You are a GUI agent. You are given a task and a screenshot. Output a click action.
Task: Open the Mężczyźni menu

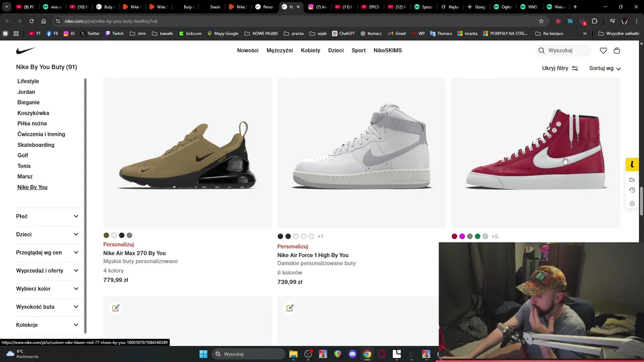280,50
